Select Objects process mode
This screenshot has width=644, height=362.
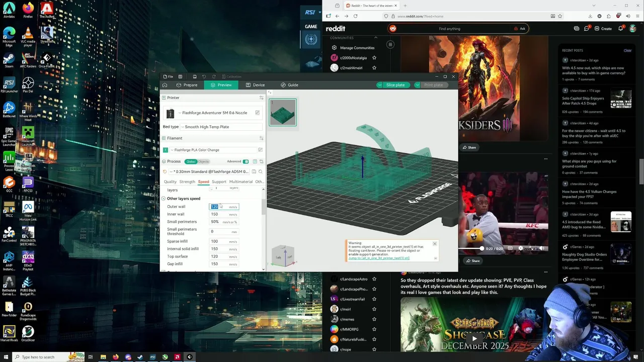pyautogui.click(x=203, y=161)
